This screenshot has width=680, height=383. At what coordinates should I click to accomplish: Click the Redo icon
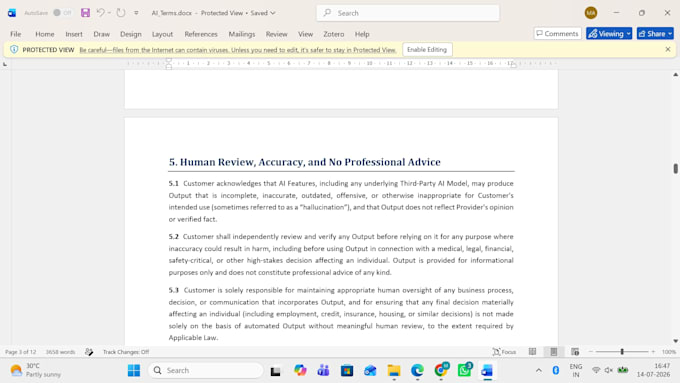[x=121, y=13]
